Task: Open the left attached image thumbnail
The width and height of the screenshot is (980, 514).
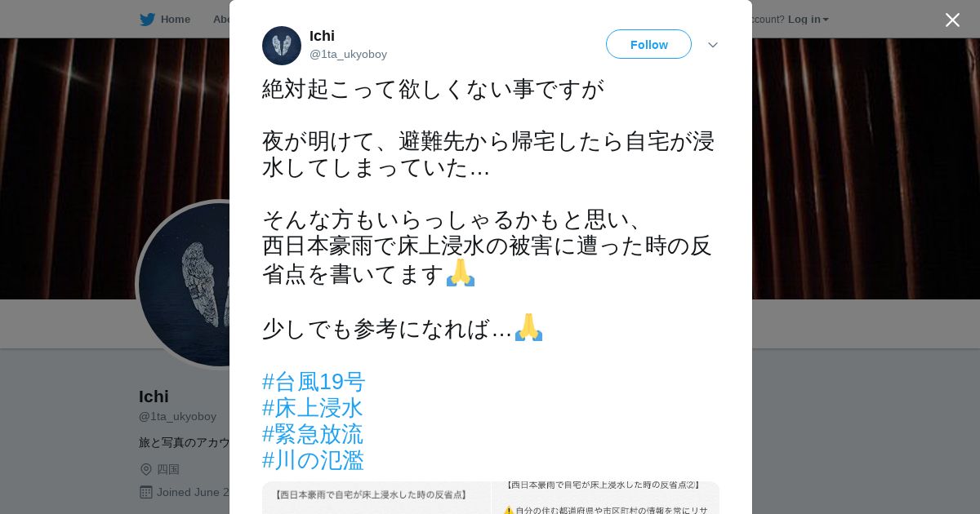Action: pyautogui.click(x=376, y=498)
